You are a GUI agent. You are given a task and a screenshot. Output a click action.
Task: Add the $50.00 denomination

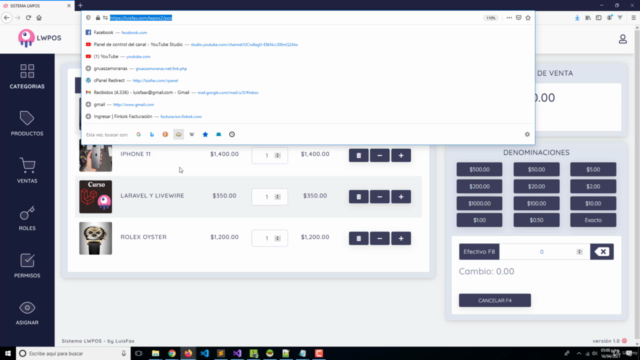536,169
